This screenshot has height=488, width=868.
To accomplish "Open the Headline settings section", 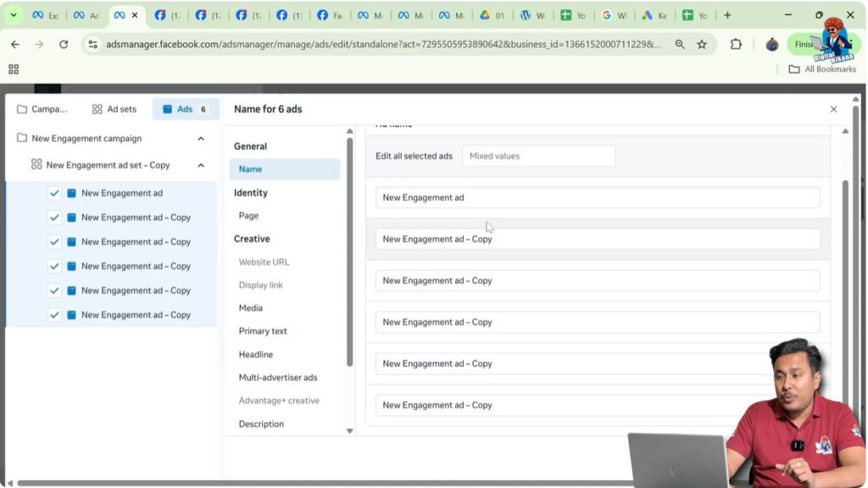I will coord(255,354).
